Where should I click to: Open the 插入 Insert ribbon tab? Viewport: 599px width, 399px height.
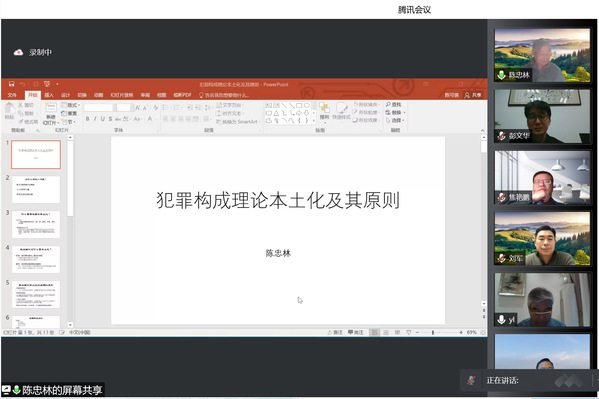point(49,95)
